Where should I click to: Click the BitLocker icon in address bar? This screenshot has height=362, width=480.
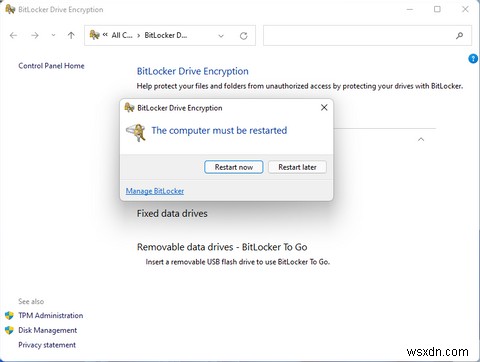coord(95,35)
